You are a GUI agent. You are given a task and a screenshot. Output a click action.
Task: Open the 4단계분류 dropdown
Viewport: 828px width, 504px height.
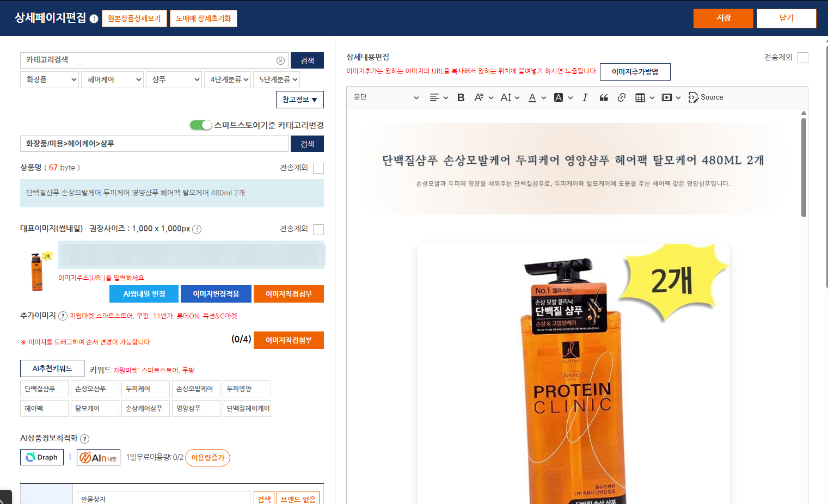(228, 79)
